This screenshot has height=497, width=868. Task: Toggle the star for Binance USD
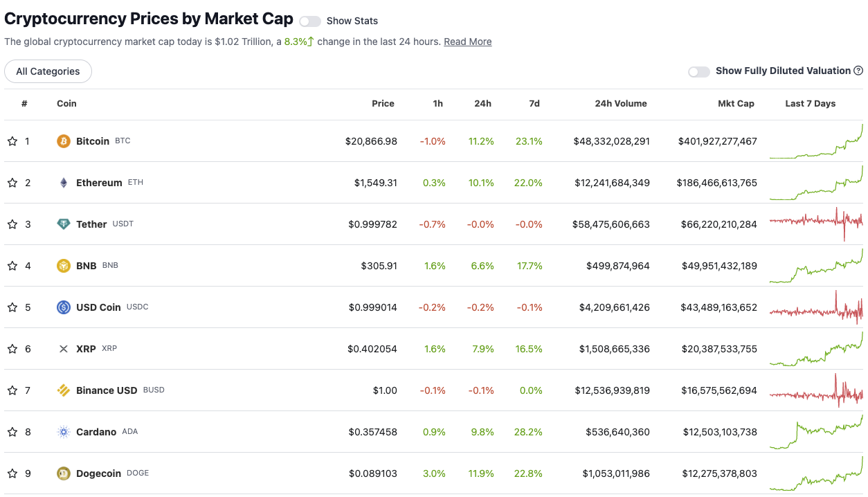[12, 390]
